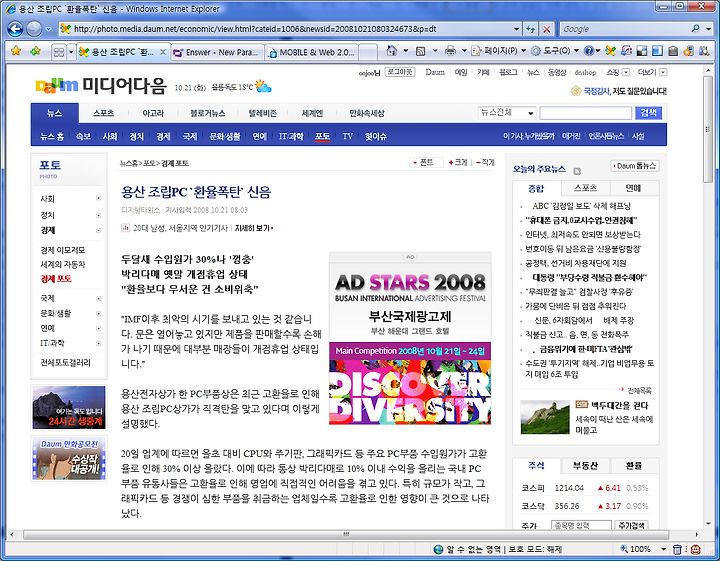Select IT/과학 in the blue news menu
Image resolution: width=720 pixels, height=561 pixels.
pyautogui.click(x=291, y=136)
